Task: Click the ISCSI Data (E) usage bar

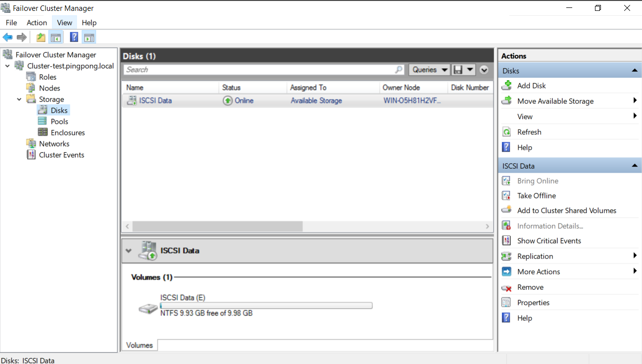Action: point(266,306)
